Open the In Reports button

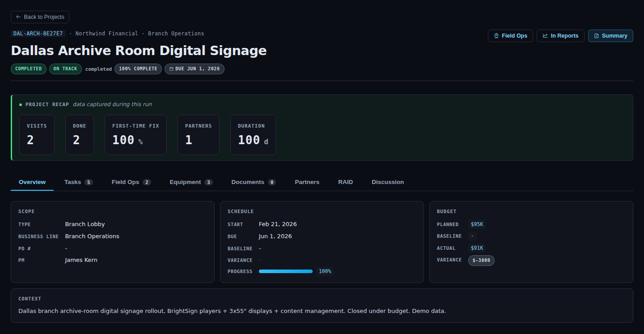(560, 36)
